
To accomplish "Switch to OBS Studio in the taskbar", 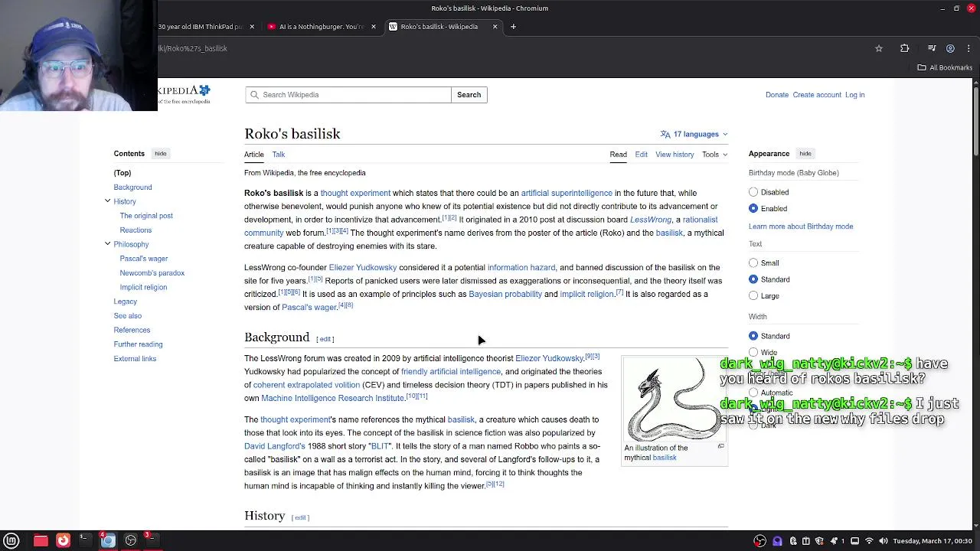I will click(131, 540).
